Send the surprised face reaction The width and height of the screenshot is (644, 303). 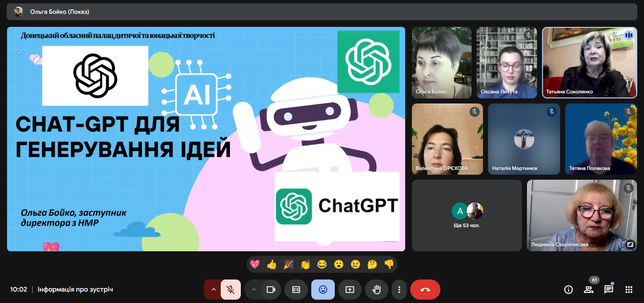tap(339, 264)
